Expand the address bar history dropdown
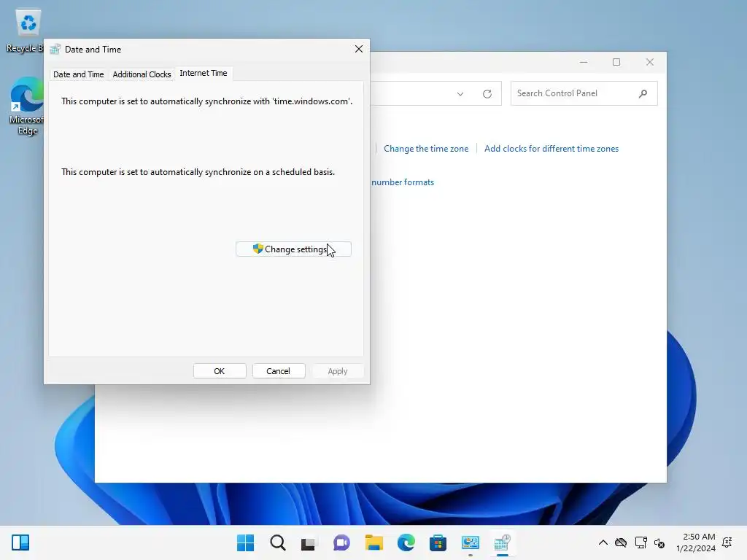This screenshot has width=747, height=560. point(460,94)
